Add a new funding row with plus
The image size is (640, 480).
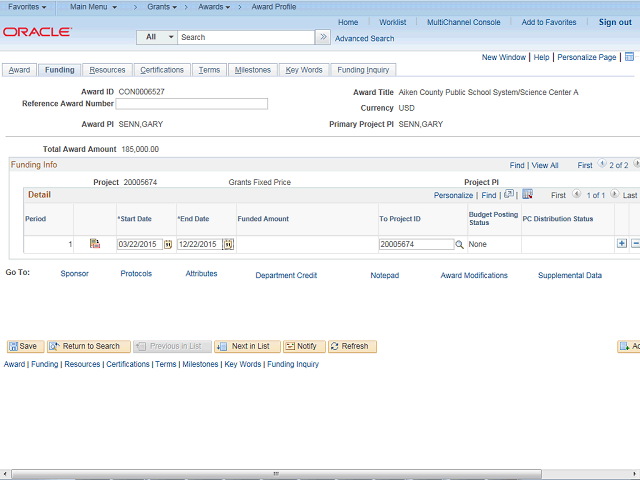pos(622,244)
